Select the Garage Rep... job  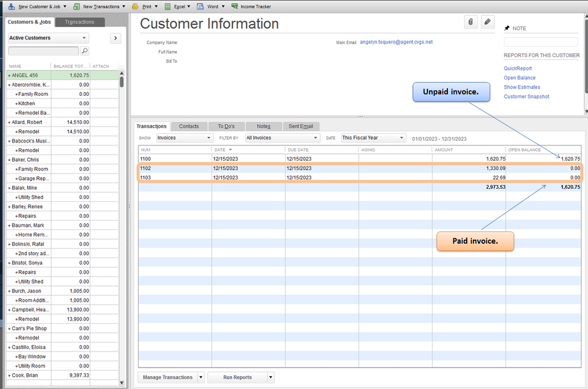pyautogui.click(x=62, y=178)
